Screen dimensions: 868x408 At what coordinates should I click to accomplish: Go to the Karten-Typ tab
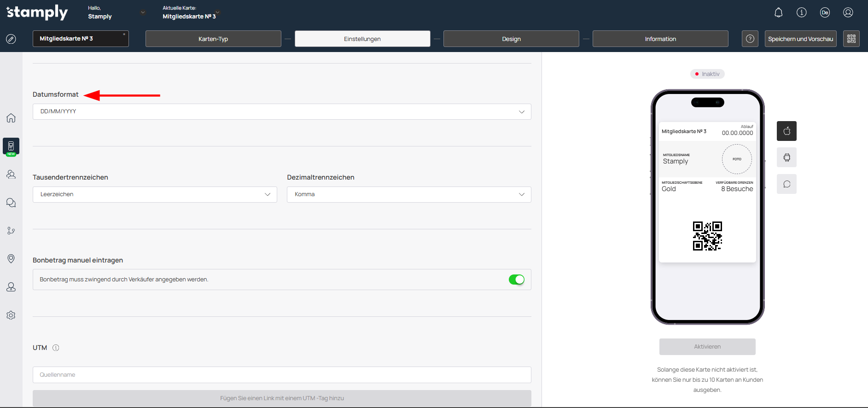pyautogui.click(x=213, y=39)
